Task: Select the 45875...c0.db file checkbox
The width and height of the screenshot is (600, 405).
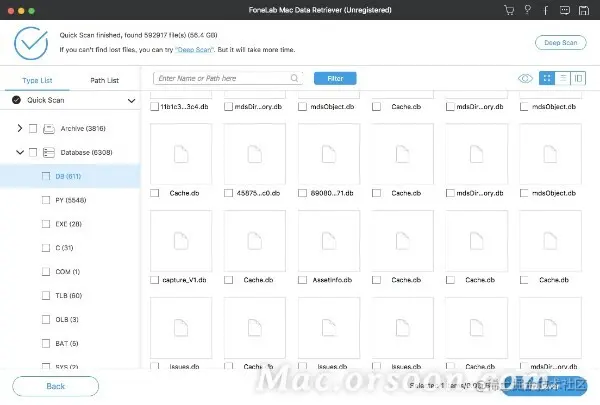Action: [x=228, y=193]
